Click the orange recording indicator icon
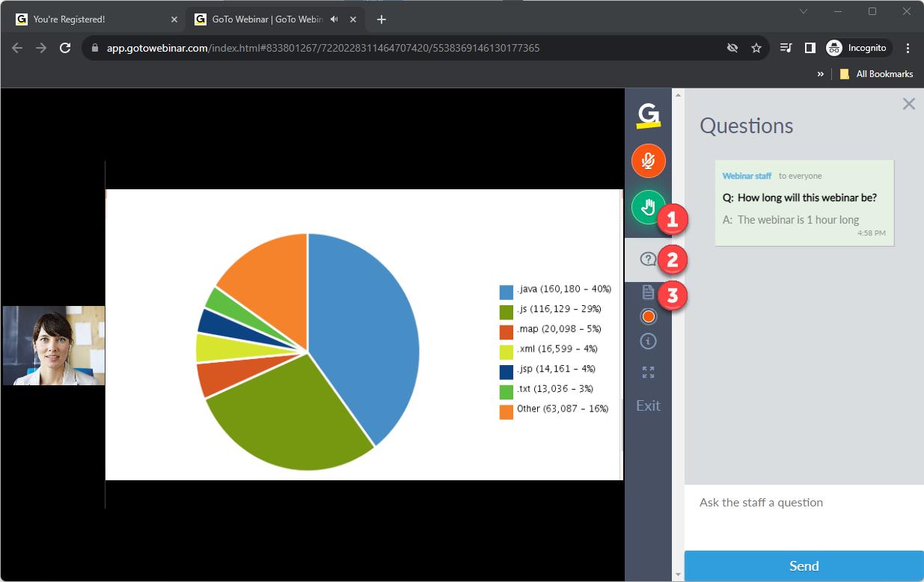924x582 pixels. 648,316
